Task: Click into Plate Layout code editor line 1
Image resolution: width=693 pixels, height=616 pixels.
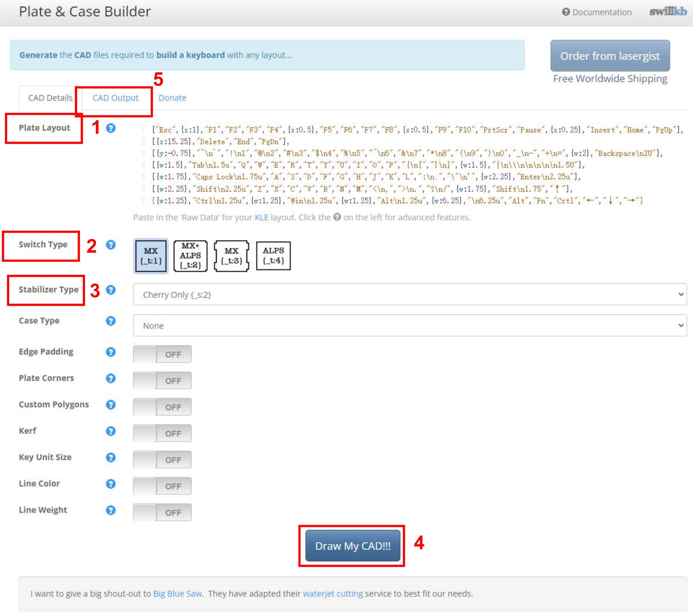Action: pos(417,130)
